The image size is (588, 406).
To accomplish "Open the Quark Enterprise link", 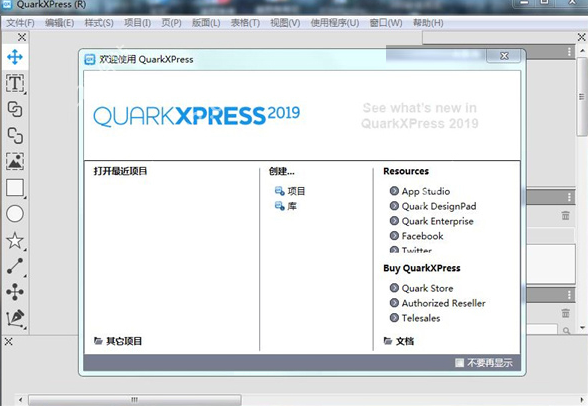I will coord(432,221).
